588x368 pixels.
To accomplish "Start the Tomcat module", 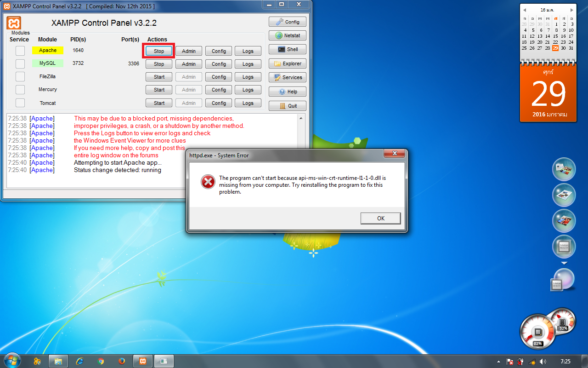I will [x=159, y=103].
